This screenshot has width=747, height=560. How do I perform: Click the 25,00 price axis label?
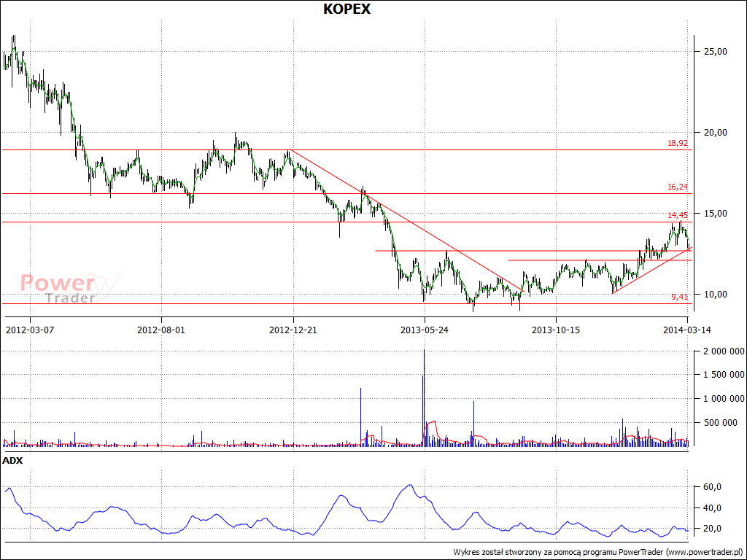point(715,52)
